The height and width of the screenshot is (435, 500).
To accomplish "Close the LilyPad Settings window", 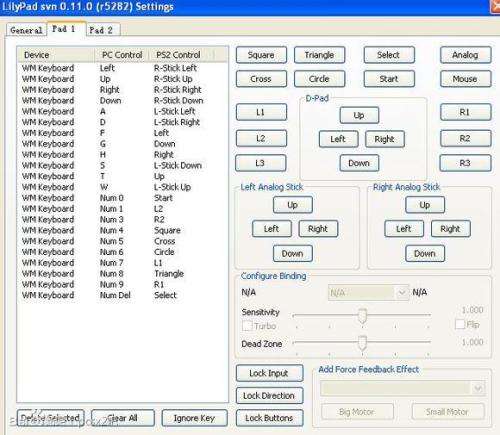I will 496,7.
